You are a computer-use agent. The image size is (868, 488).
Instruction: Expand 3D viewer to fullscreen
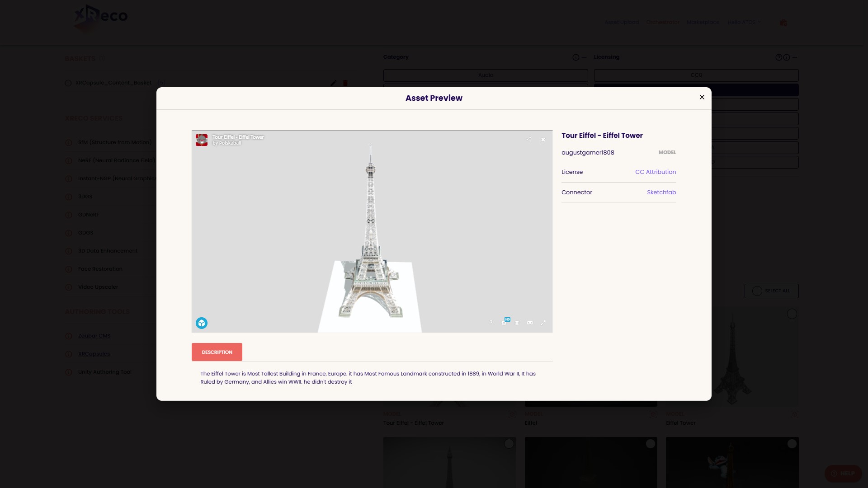click(x=543, y=323)
